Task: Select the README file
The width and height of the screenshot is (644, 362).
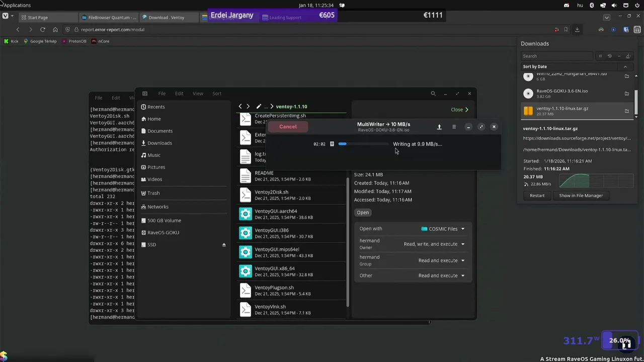Action: coord(292,175)
